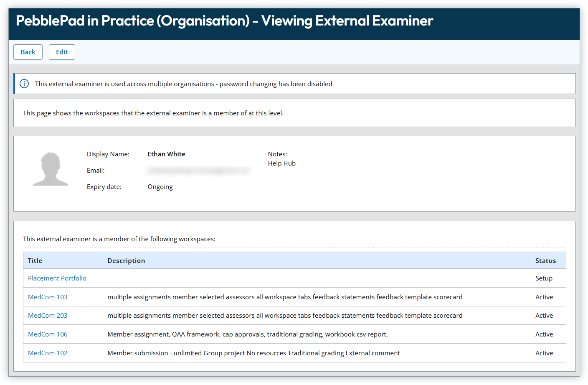Click the Title column header
Image resolution: width=588 pixels, height=385 pixels.
[x=35, y=261]
